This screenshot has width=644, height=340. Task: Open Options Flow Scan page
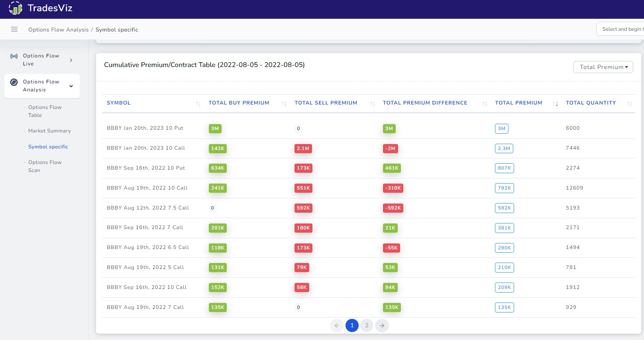45,166
